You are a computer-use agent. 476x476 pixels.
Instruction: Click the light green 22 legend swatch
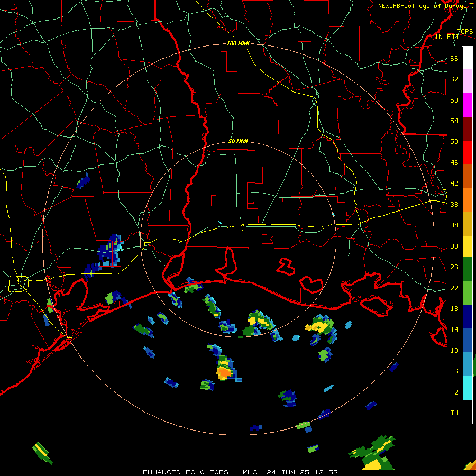tap(467, 293)
